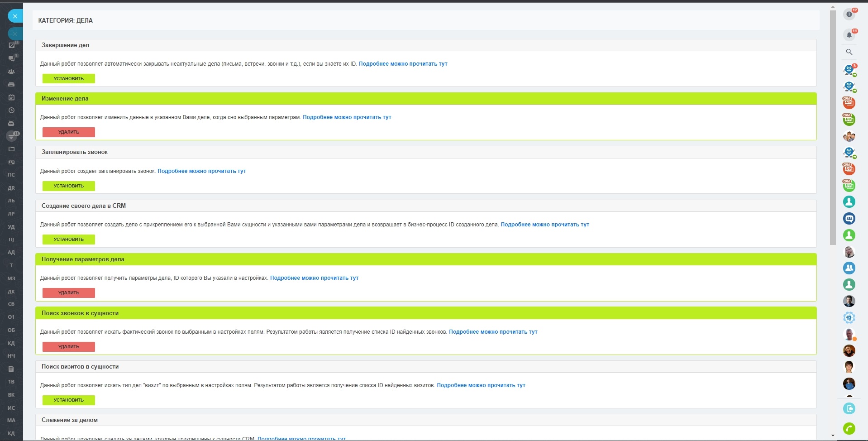Open the Tasks checkmark icon in left sidebar
The width and height of the screenshot is (868, 441).
pyautogui.click(x=12, y=45)
